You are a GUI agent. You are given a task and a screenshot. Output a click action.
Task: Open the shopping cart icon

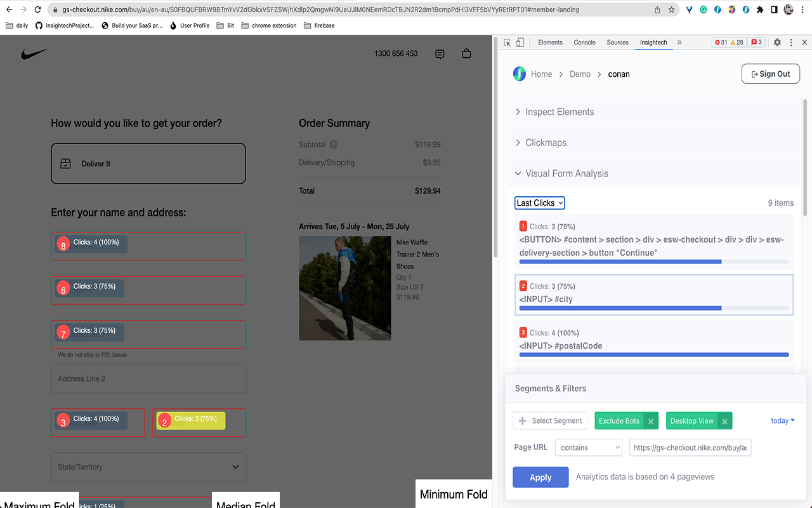click(466, 53)
